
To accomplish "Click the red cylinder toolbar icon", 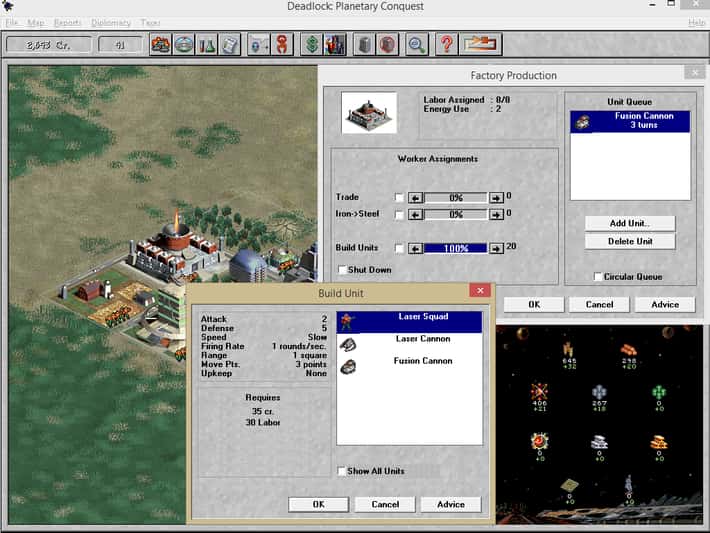I will [387, 44].
